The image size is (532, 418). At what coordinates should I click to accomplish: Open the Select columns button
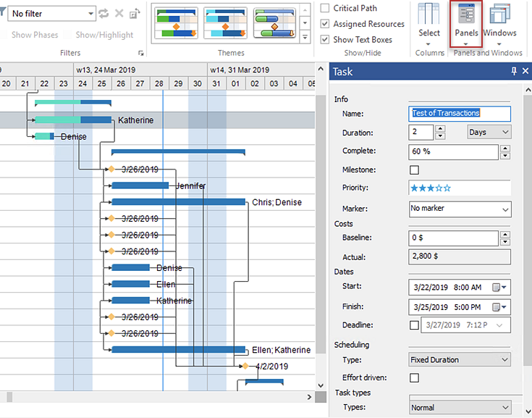point(428,24)
